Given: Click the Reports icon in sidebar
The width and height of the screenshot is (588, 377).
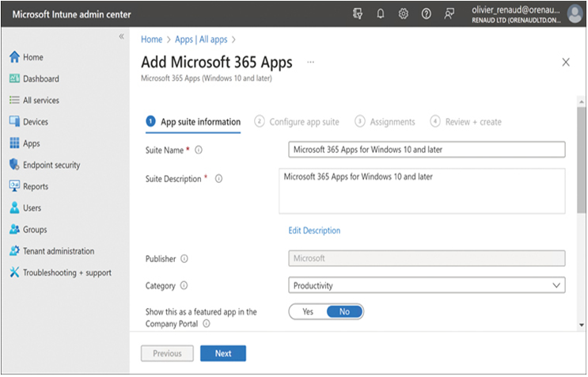Looking at the screenshot, I should pyautogui.click(x=14, y=185).
